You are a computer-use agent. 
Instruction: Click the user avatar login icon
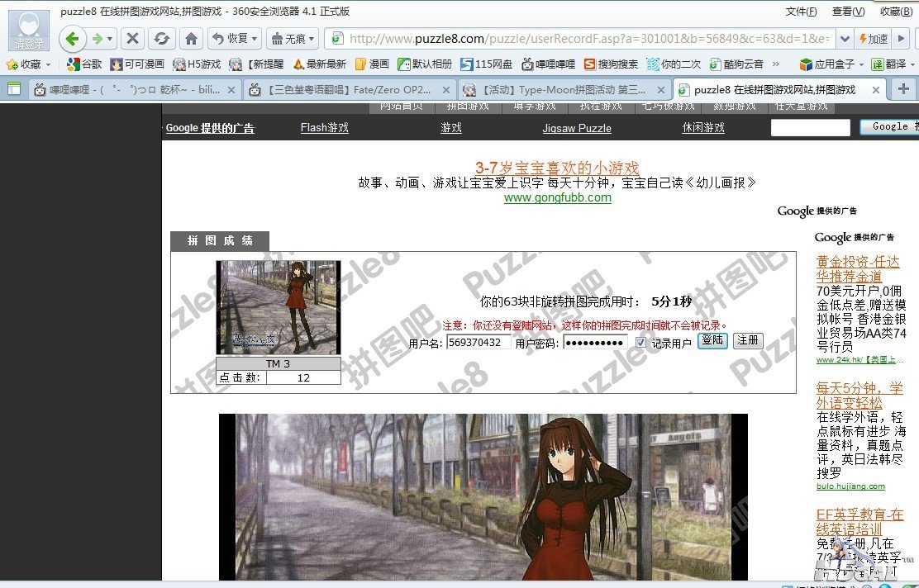28,31
